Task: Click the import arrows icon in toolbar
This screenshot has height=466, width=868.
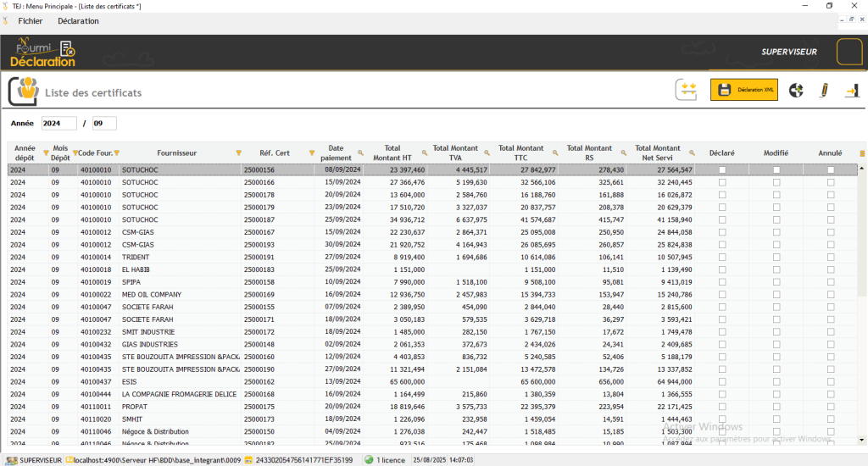Action: click(687, 90)
